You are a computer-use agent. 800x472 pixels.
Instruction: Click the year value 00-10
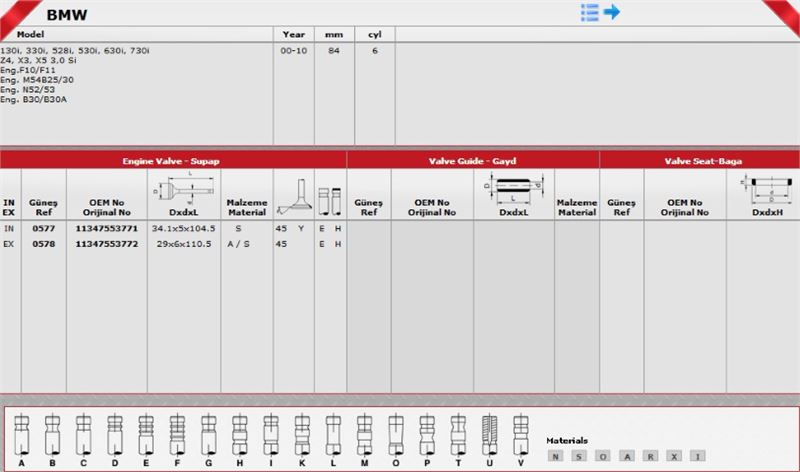[x=293, y=51]
